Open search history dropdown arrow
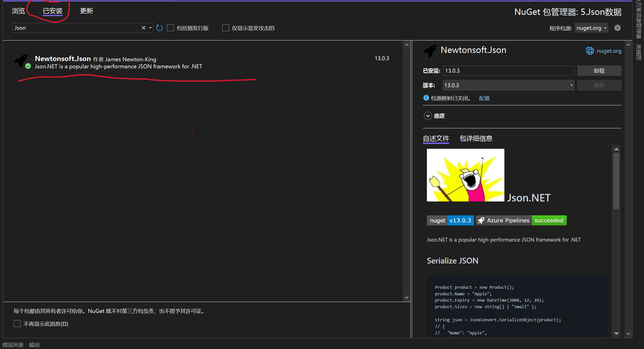The height and width of the screenshot is (349, 644). (150, 28)
